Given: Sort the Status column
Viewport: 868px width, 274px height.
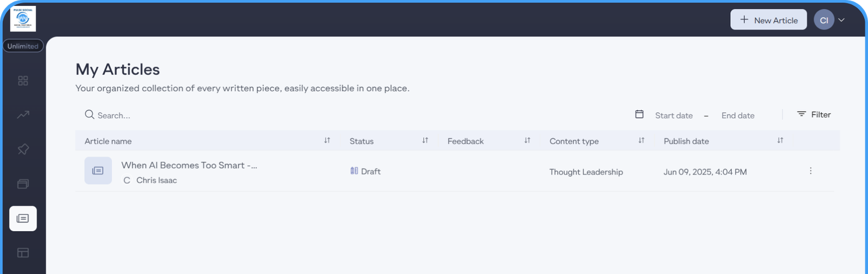Looking at the screenshot, I should [425, 141].
